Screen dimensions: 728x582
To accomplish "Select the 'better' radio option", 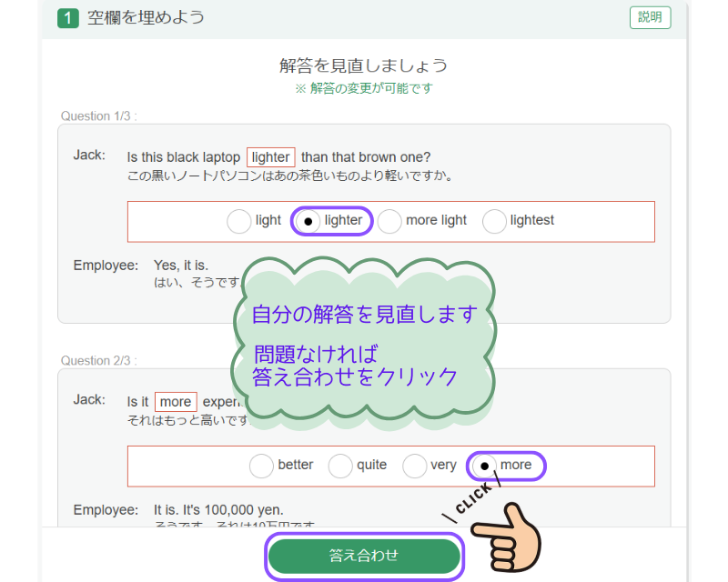I will [261, 467].
